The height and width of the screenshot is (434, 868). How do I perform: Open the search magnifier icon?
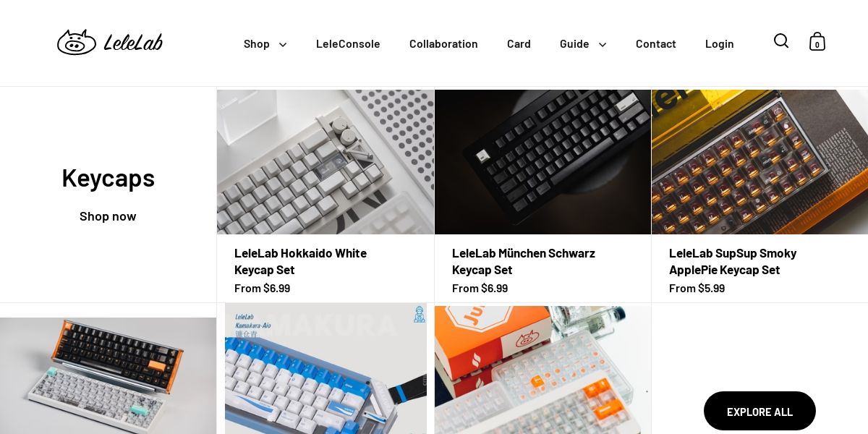tap(781, 41)
